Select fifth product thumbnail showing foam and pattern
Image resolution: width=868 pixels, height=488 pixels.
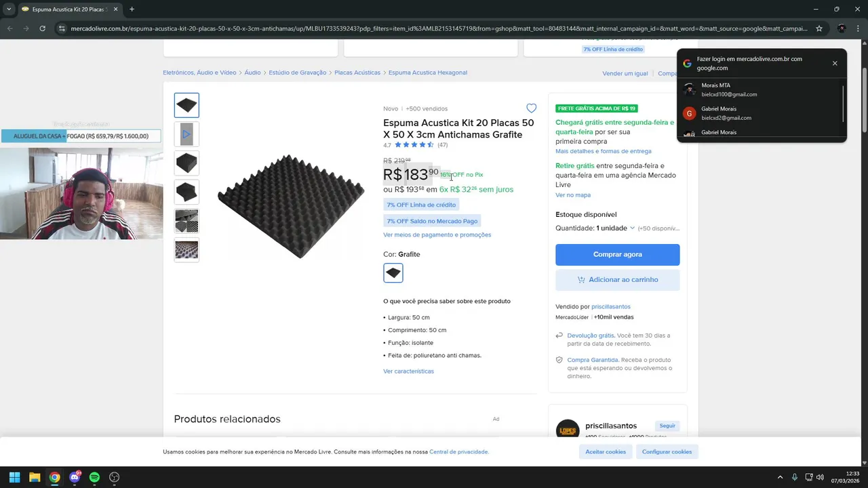click(186, 221)
